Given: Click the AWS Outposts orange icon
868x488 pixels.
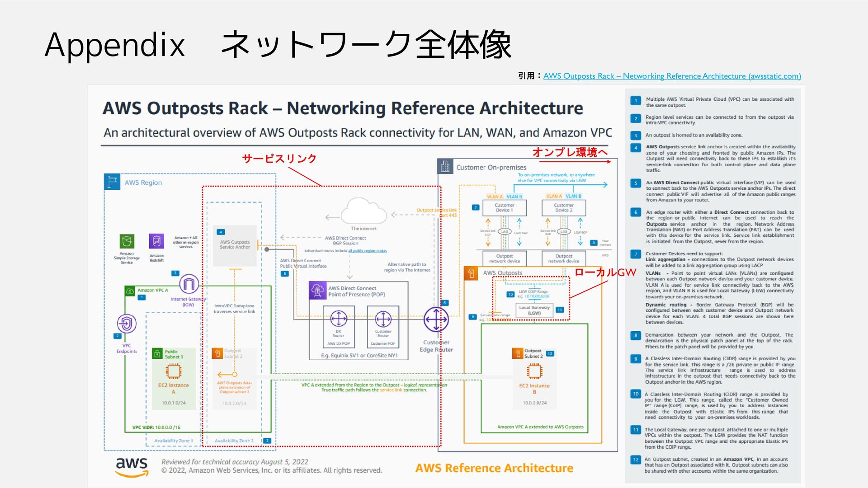Looking at the screenshot, I should pyautogui.click(x=472, y=273).
